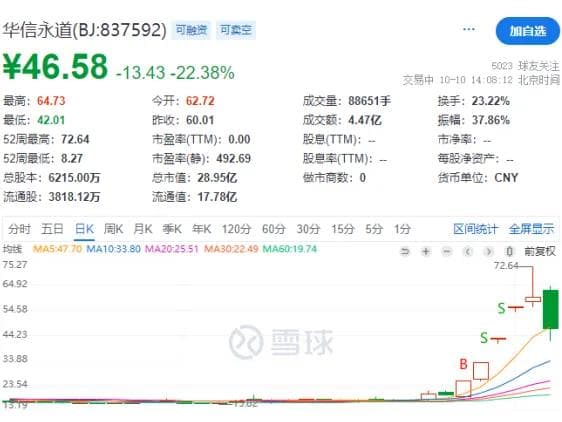This screenshot has width=562, height=422.
Task: Click the MA30:22.49 indicator label
Action: (x=231, y=248)
